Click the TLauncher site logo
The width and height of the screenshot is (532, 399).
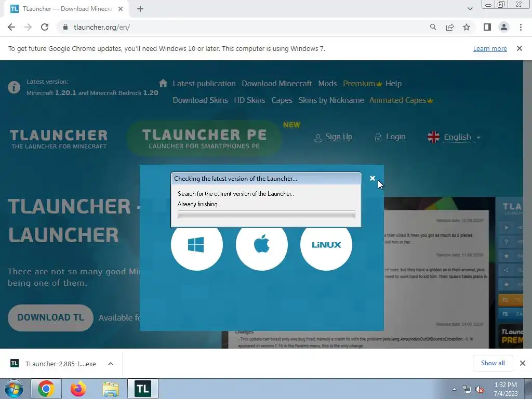(x=58, y=139)
